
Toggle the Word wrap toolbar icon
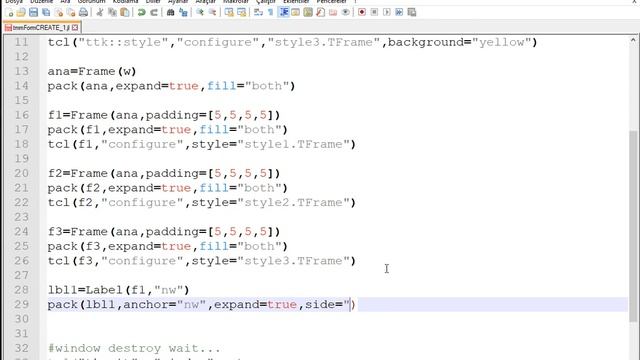point(258,12)
